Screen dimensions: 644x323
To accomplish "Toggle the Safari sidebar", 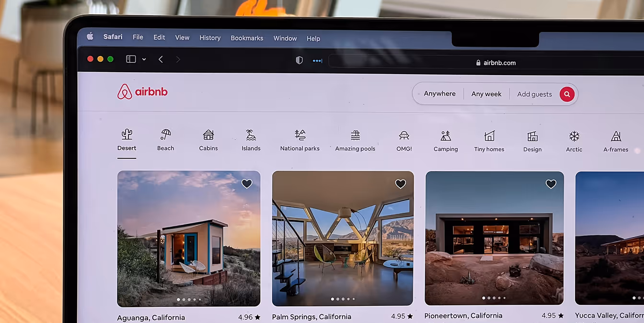I will pyautogui.click(x=131, y=59).
